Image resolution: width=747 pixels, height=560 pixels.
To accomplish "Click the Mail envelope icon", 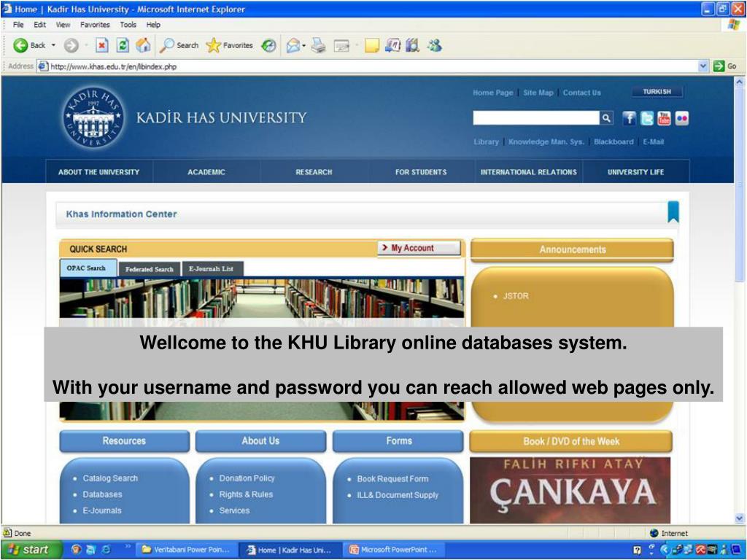I will tap(293, 45).
